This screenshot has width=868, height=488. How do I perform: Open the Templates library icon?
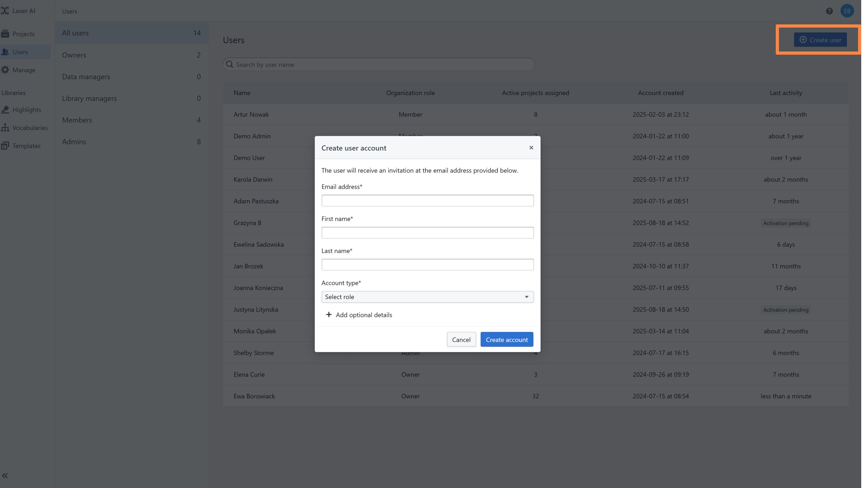5,145
